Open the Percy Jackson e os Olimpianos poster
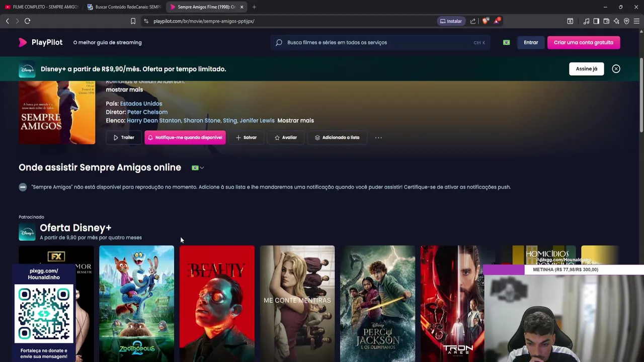Image resolution: width=644 pixels, height=362 pixels. pyautogui.click(x=377, y=304)
